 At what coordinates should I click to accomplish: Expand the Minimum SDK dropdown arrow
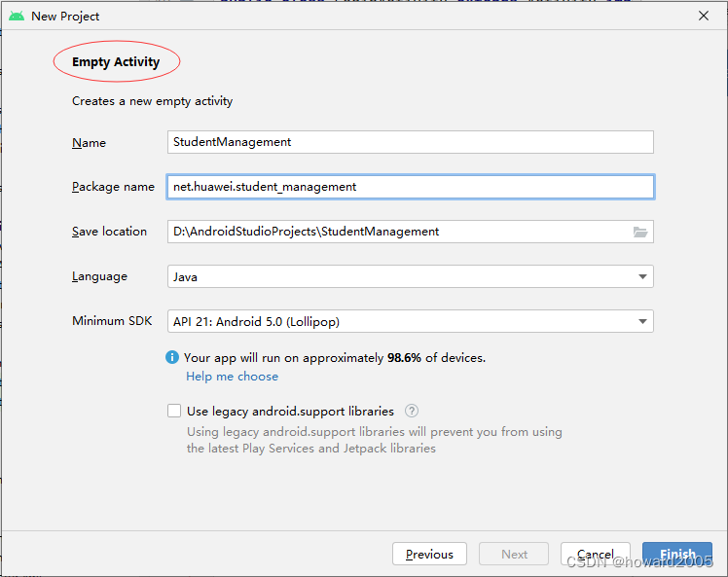pyautogui.click(x=642, y=322)
